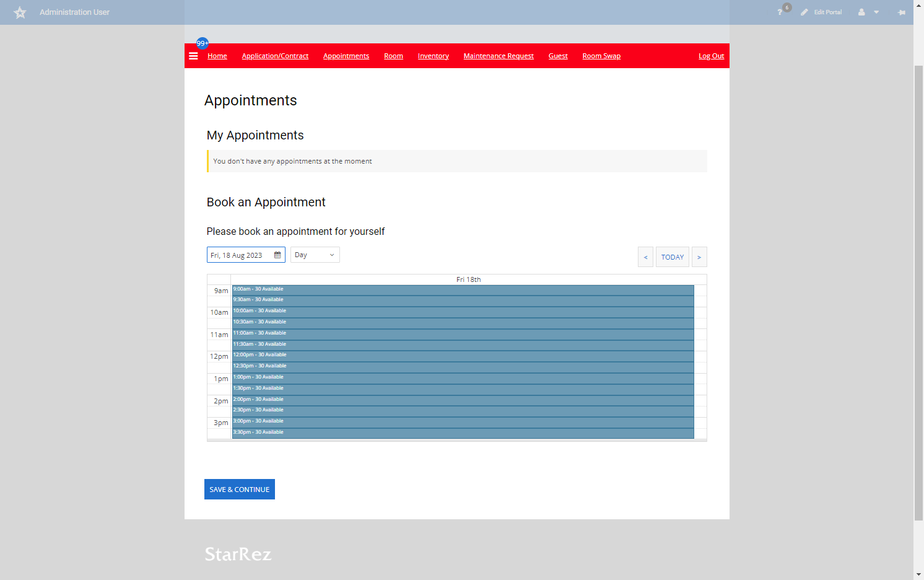This screenshot has width=924, height=580.
Task: Book the 1:00pm - 30 Available slot
Action: click(x=463, y=379)
